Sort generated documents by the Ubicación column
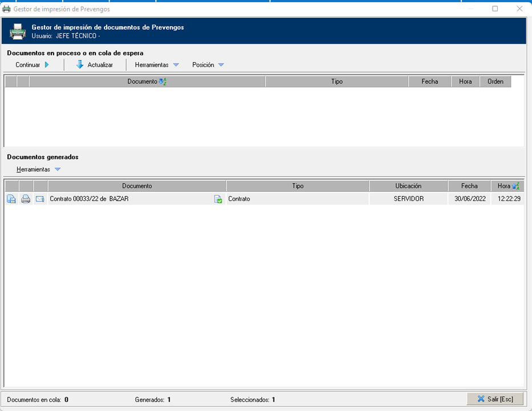The height and width of the screenshot is (411, 532). click(408, 186)
